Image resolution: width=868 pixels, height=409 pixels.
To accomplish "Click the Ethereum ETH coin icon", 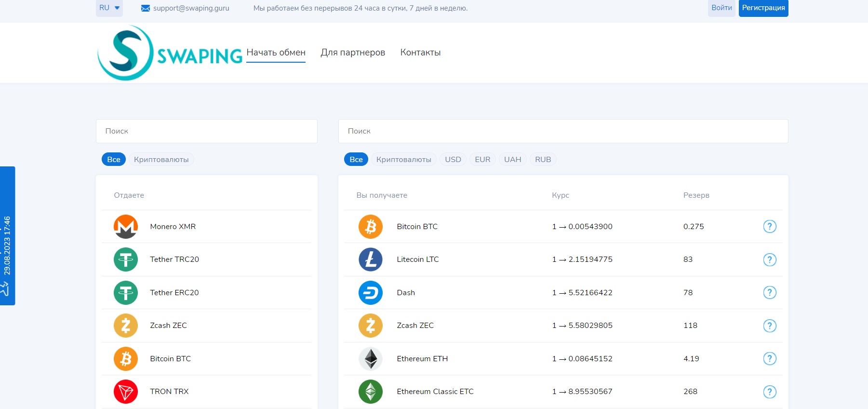I will coord(371,359).
